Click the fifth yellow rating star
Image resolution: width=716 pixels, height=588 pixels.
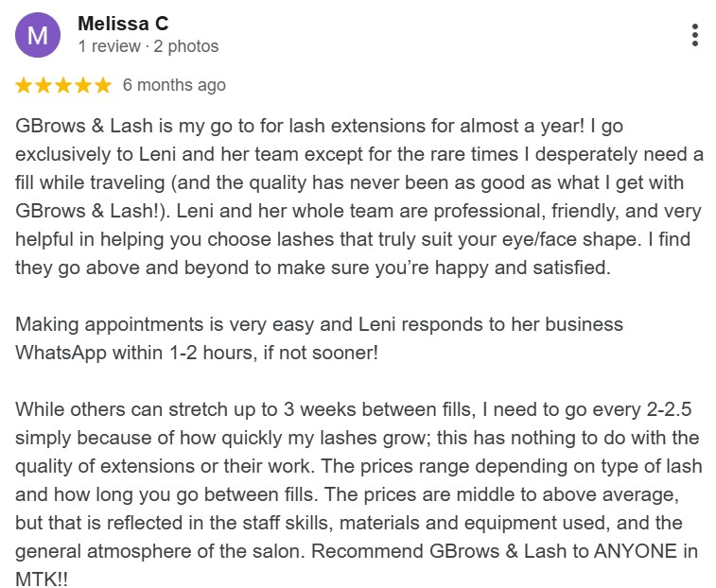coord(102,86)
